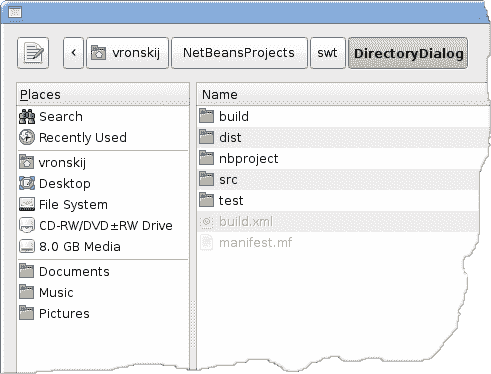Select the dist folder name

[x=230, y=138]
